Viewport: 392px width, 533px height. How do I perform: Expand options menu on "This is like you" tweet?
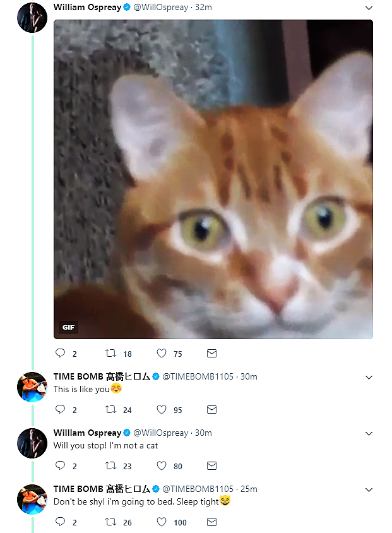click(x=369, y=377)
